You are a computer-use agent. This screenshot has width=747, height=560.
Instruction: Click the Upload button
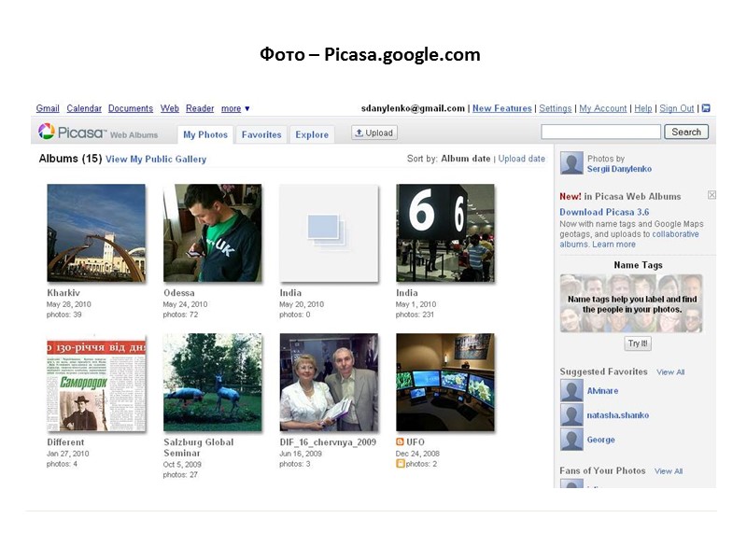tap(374, 133)
